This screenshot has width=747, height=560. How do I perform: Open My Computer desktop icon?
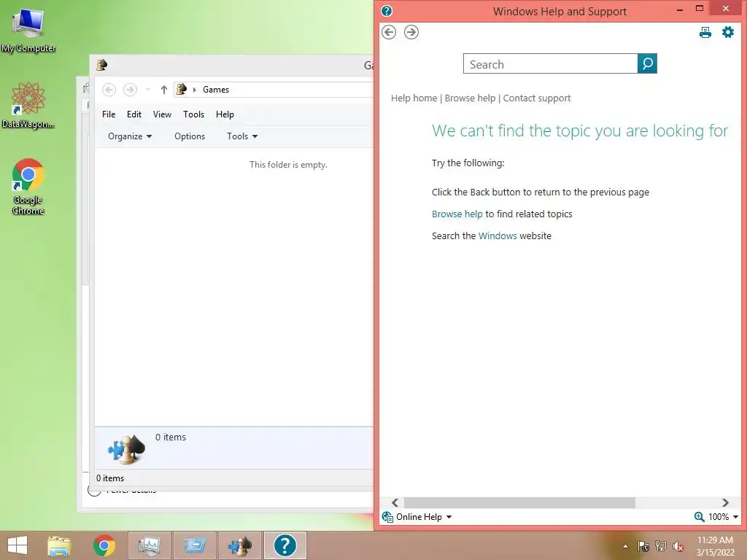[x=28, y=30]
